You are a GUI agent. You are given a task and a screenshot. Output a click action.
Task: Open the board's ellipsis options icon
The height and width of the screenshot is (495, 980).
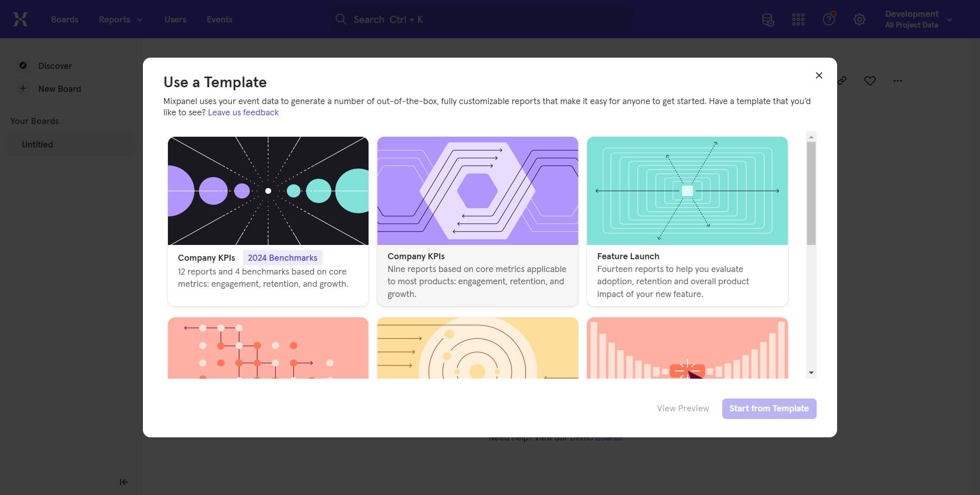coord(898,80)
